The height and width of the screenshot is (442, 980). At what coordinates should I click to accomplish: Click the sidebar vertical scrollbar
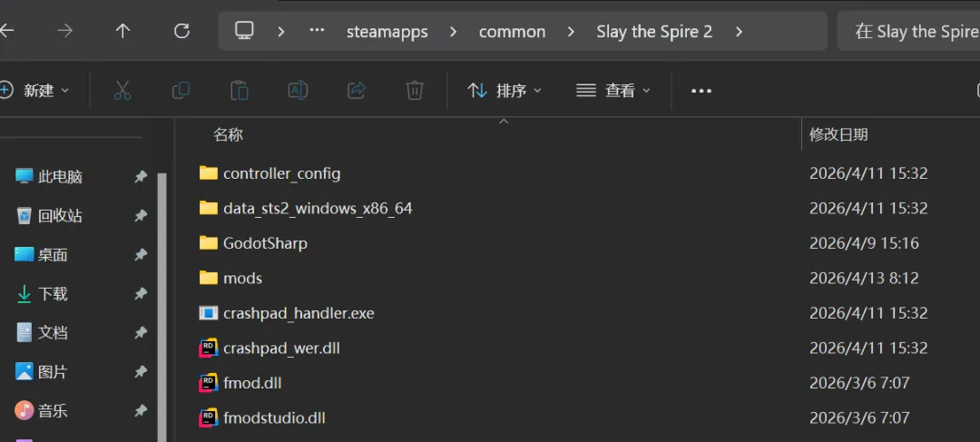162,307
